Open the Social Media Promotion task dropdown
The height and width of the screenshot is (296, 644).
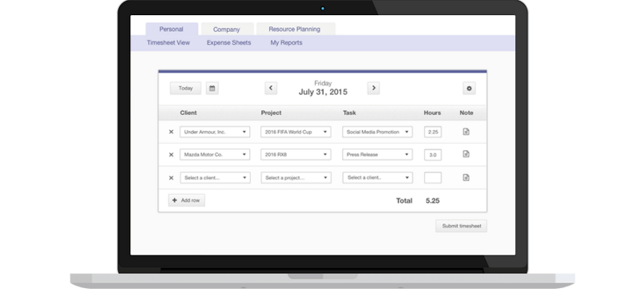(377, 132)
